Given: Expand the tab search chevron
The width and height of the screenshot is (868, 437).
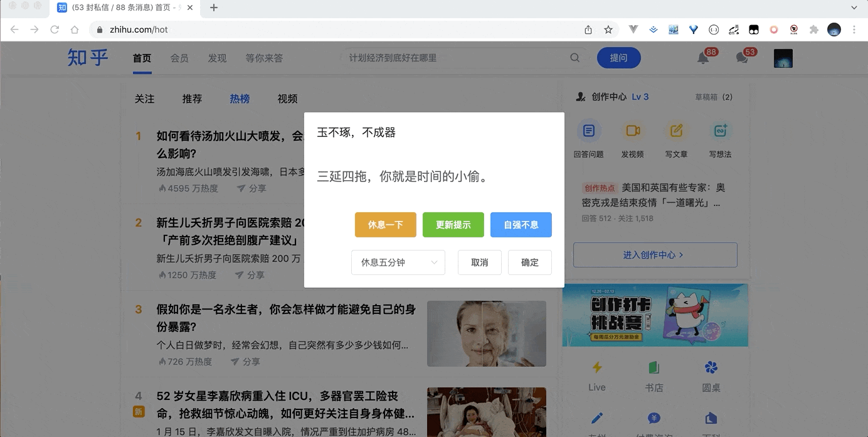Looking at the screenshot, I should (854, 8).
